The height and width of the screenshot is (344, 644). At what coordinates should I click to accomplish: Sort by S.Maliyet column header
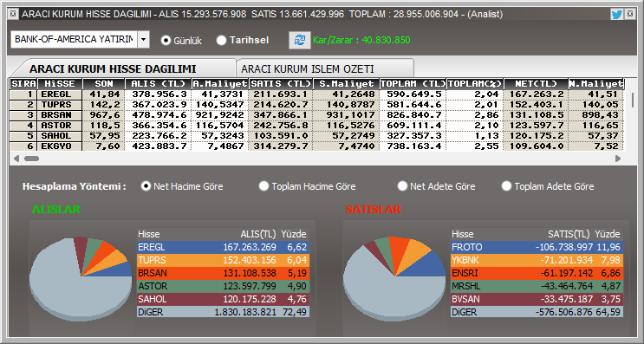(x=346, y=84)
